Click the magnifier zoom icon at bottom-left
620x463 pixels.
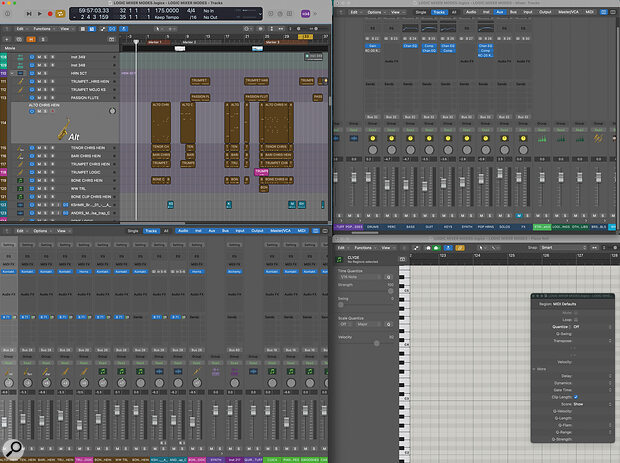click(x=13, y=449)
